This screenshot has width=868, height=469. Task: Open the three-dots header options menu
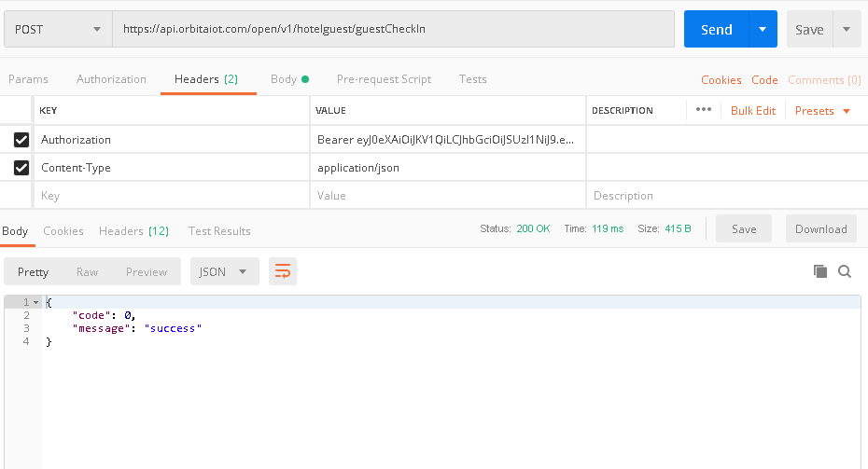click(703, 110)
